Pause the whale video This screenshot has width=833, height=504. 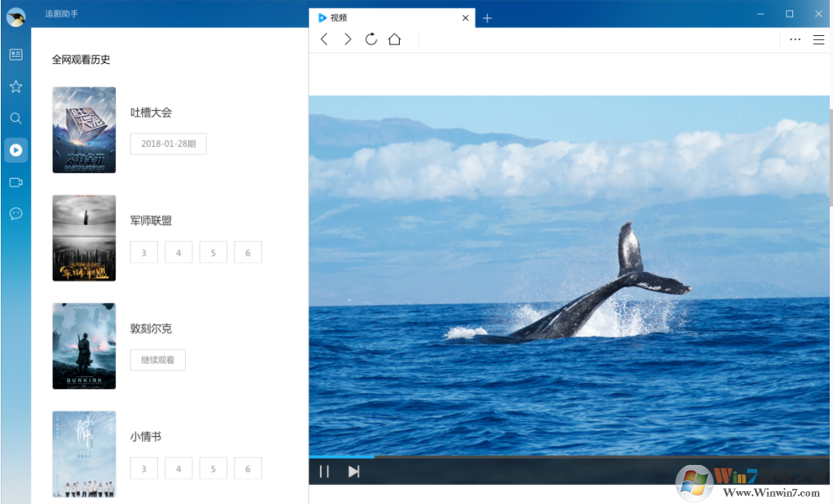pos(324,471)
